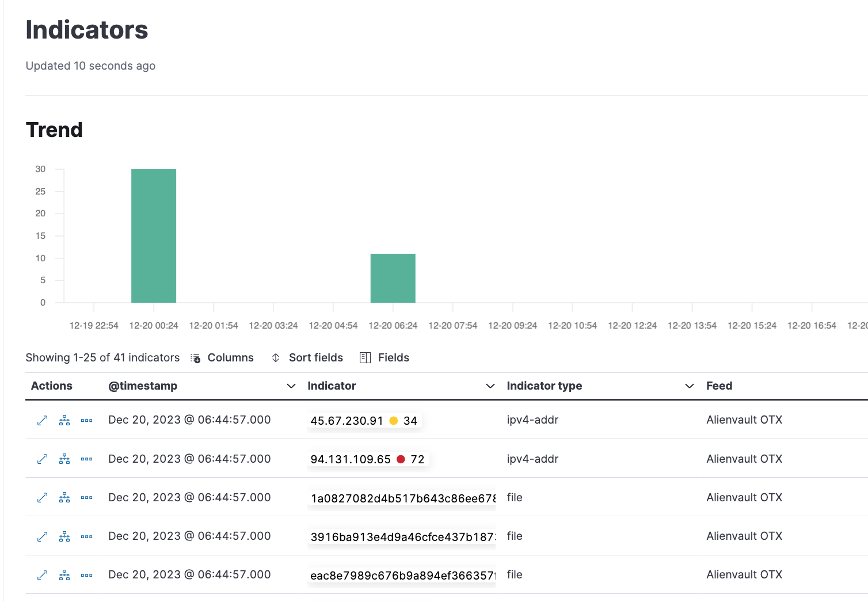This screenshot has width=868, height=602.
Task: Select the tall 12-20 00:24 trend bar
Action: click(154, 236)
